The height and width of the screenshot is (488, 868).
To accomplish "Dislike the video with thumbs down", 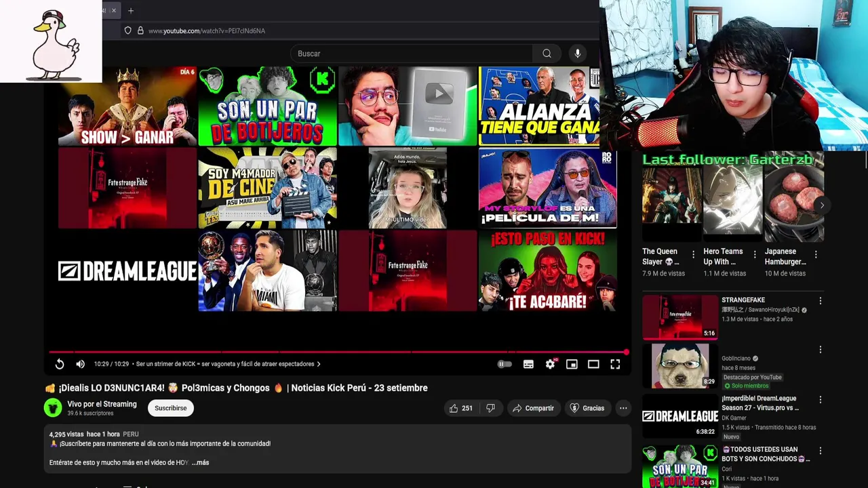I will 490,408.
